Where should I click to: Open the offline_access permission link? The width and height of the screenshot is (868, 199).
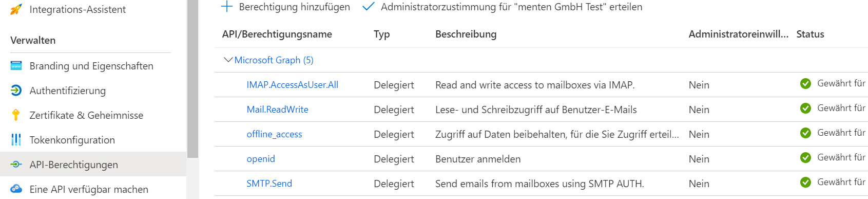coord(274,134)
